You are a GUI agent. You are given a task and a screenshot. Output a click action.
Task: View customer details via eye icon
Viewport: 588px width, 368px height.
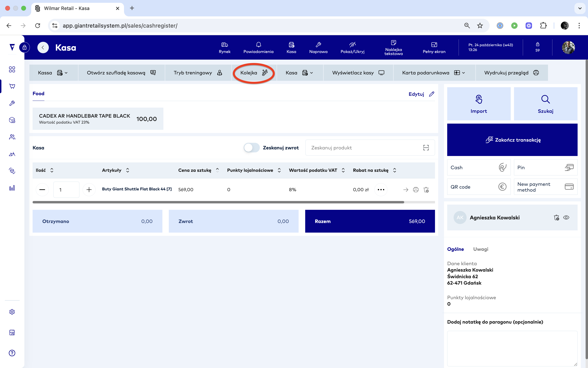[x=566, y=218]
